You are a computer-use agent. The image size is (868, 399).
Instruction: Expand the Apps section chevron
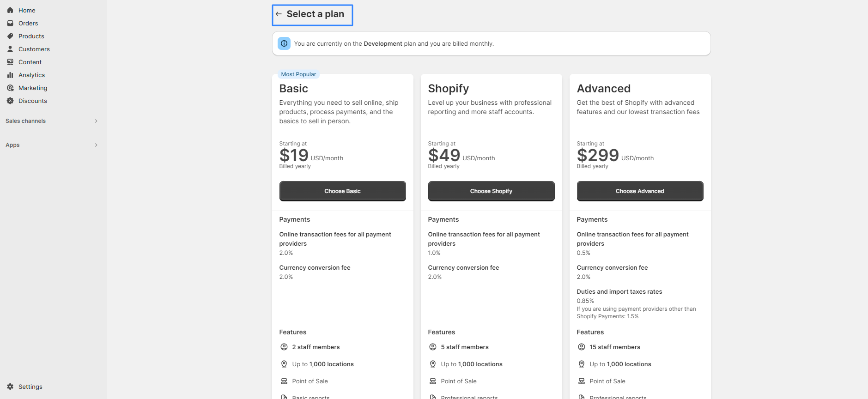pyautogui.click(x=96, y=145)
